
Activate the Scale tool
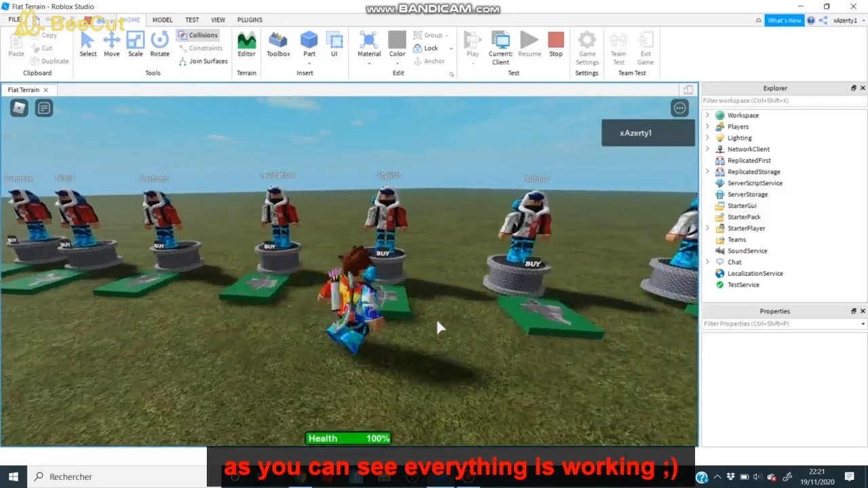(x=136, y=44)
